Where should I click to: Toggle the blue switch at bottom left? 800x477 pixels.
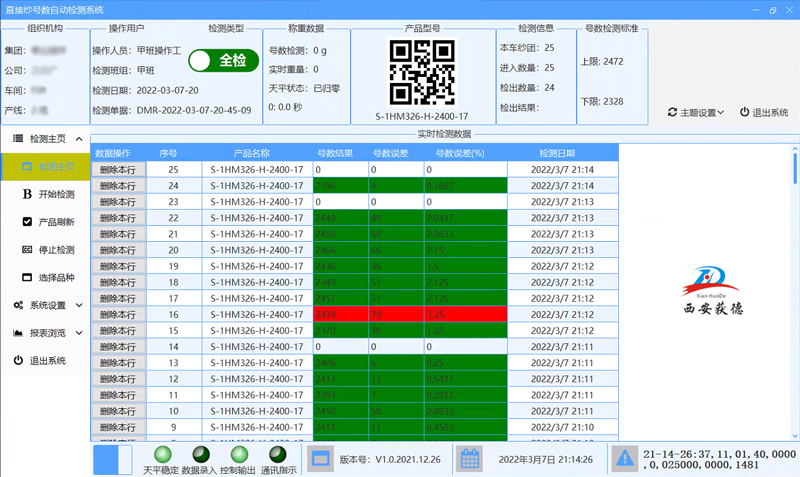coord(112,459)
